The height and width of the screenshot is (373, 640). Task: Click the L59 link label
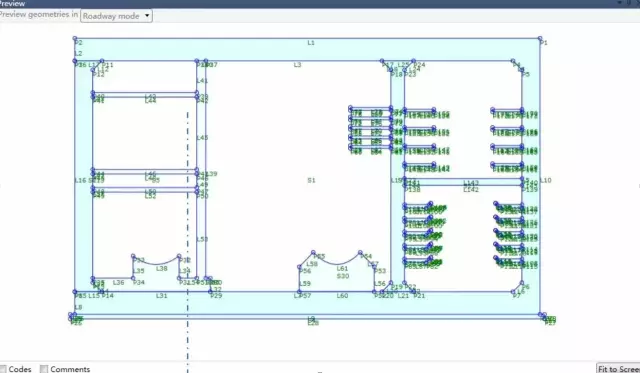[x=304, y=284]
